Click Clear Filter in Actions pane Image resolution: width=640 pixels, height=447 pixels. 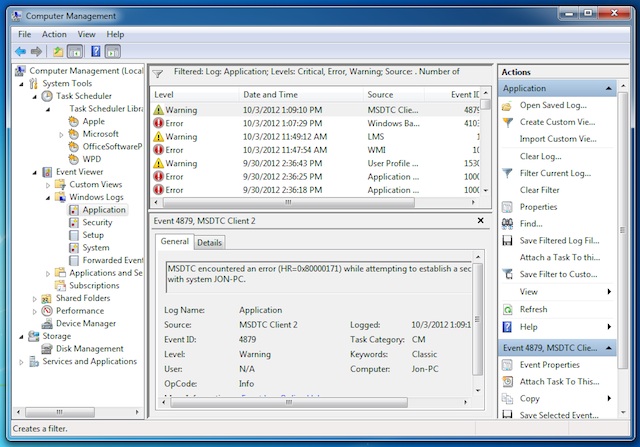(x=539, y=190)
